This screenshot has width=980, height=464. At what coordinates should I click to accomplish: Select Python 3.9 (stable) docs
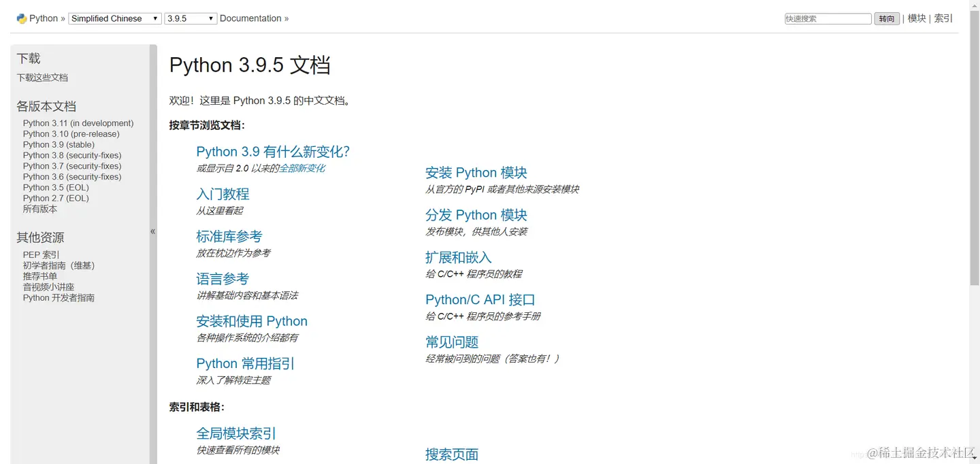coord(59,144)
